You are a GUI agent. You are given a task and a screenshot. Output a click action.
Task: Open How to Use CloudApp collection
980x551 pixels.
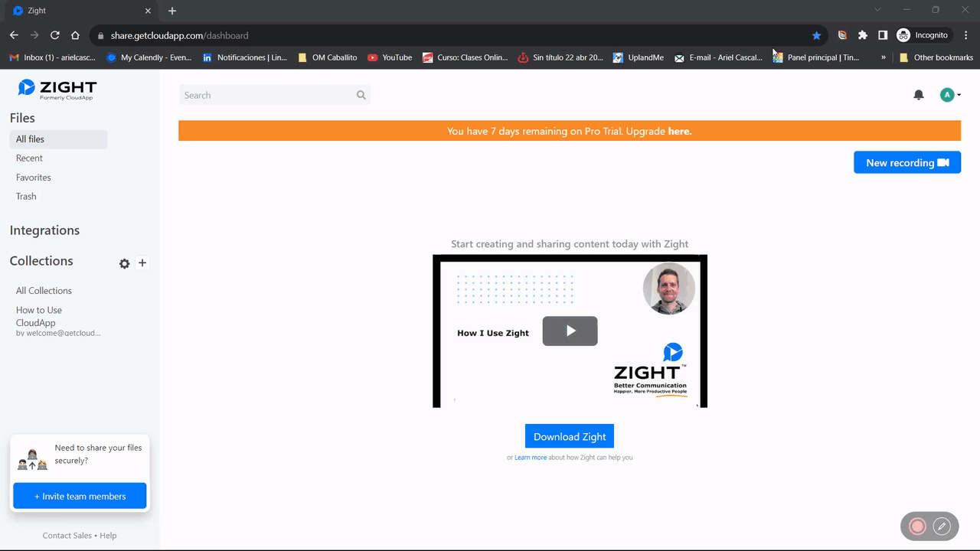point(58,321)
